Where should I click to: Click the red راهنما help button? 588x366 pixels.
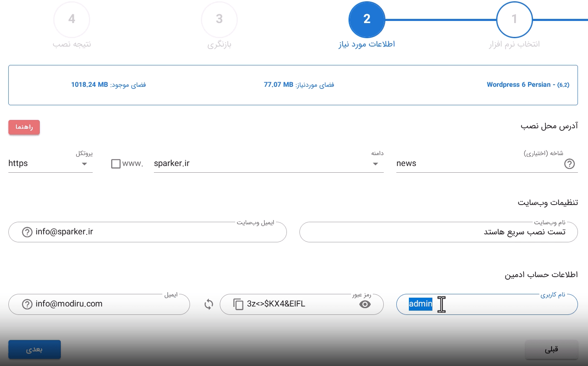click(x=24, y=127)
